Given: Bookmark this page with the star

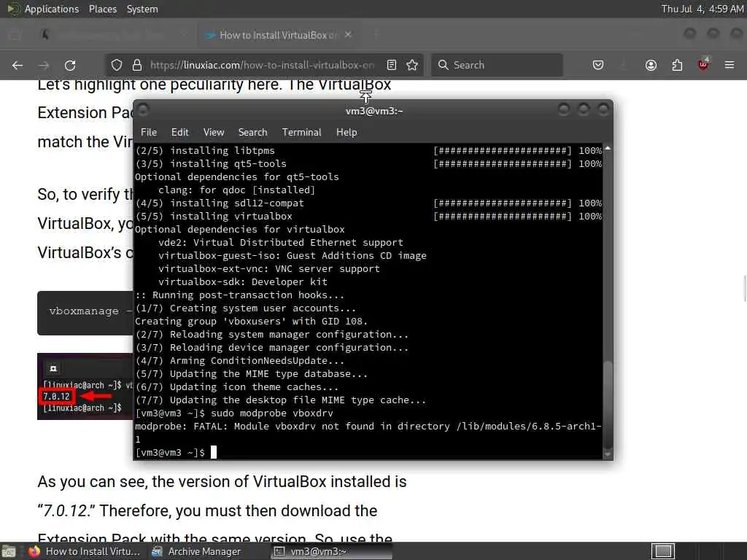Looking at the screenshot, I should coord(412,65).
